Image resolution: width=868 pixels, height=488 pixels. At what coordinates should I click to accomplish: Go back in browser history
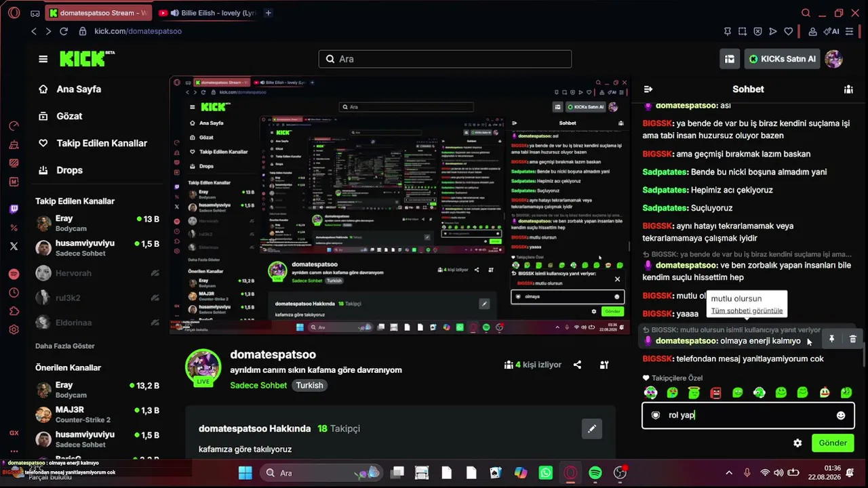click(34, 31)
